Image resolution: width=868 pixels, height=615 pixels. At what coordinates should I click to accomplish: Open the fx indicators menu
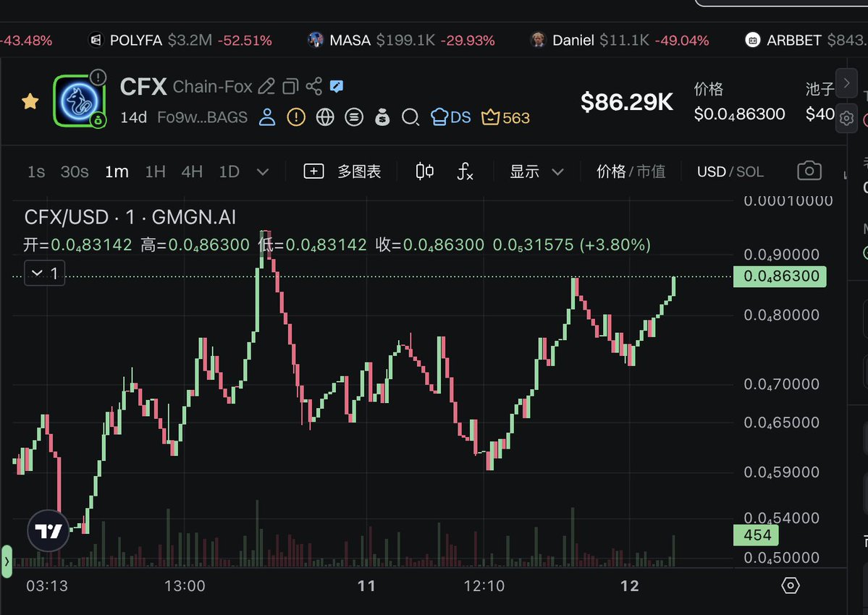[x=465, y=171]
